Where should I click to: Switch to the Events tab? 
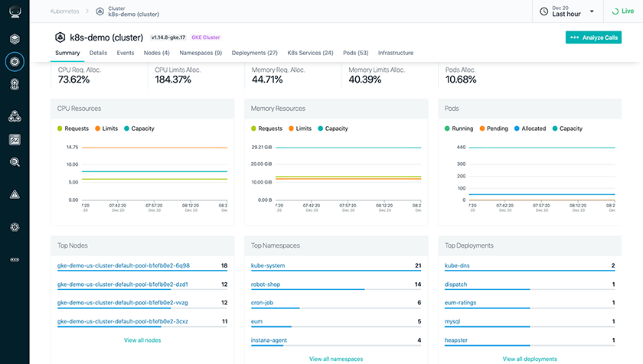click(125, 53)
